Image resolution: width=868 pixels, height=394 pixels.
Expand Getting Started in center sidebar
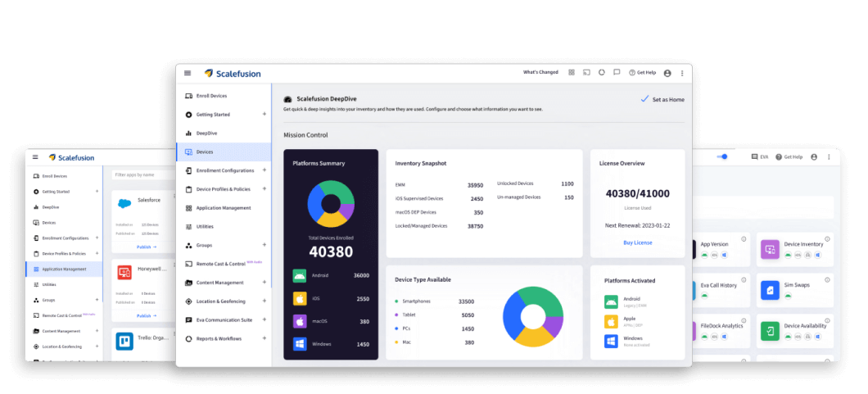264,114
